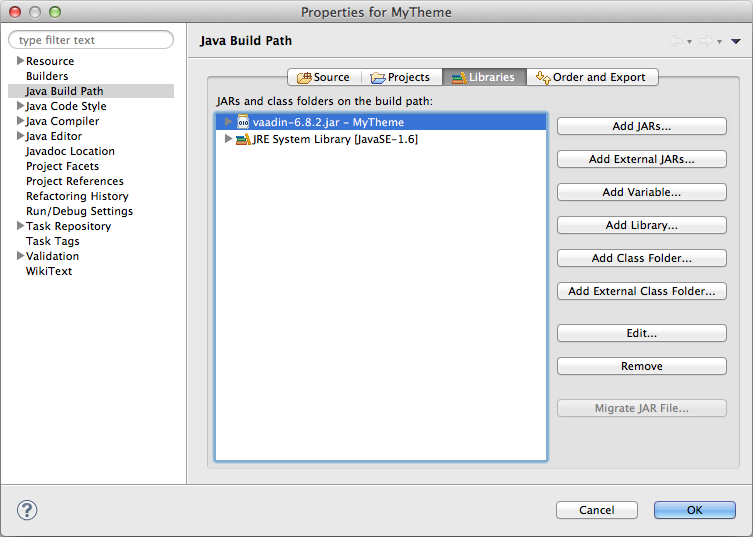Open the view menu triangle in header
The image size is (753, 537).
click(736, 41)
